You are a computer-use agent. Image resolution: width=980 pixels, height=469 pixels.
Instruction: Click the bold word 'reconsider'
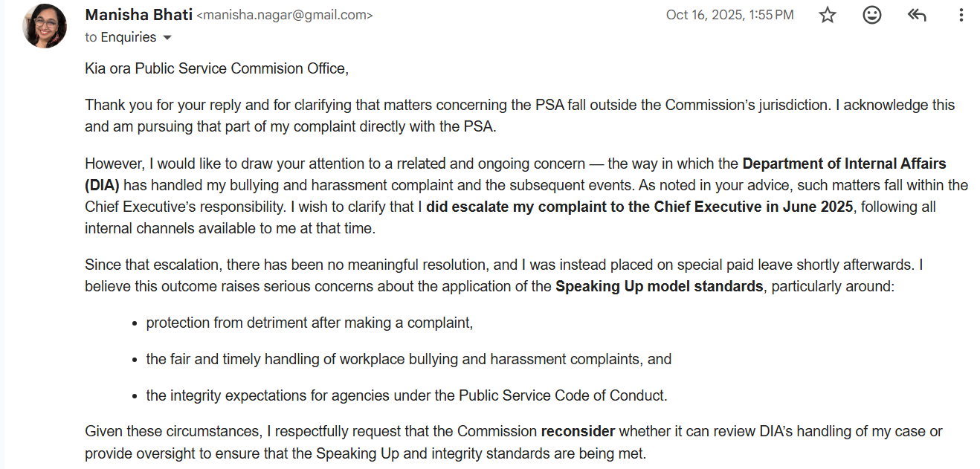click(x=578, y=431)
